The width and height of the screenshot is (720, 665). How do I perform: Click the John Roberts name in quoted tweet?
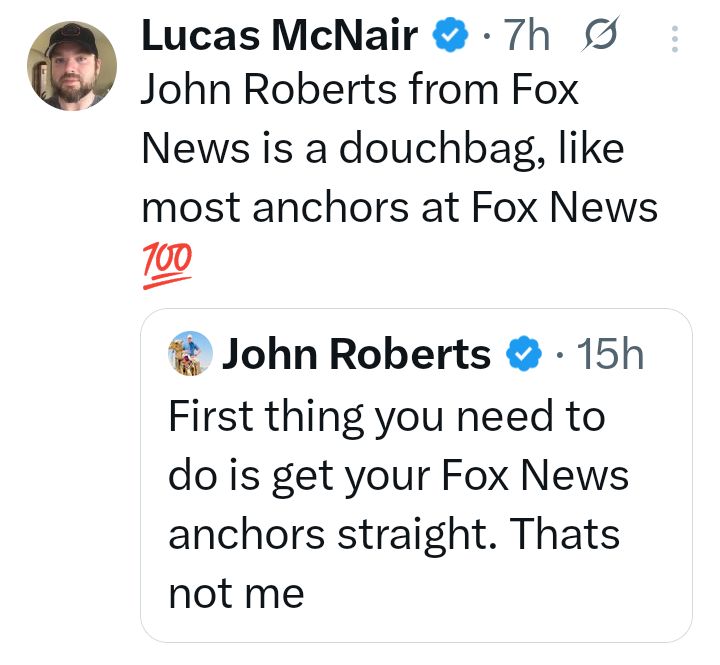pos(357,355)
